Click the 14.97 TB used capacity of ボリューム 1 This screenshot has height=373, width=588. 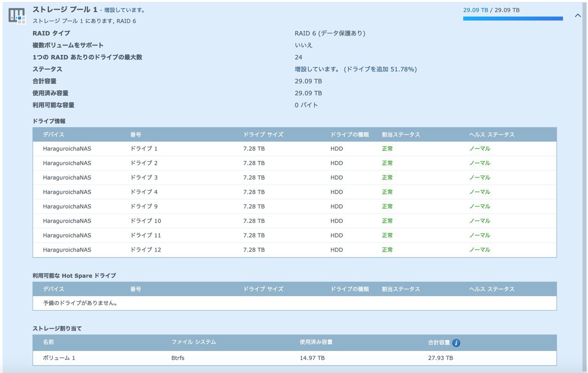click(x=312, y=358)
